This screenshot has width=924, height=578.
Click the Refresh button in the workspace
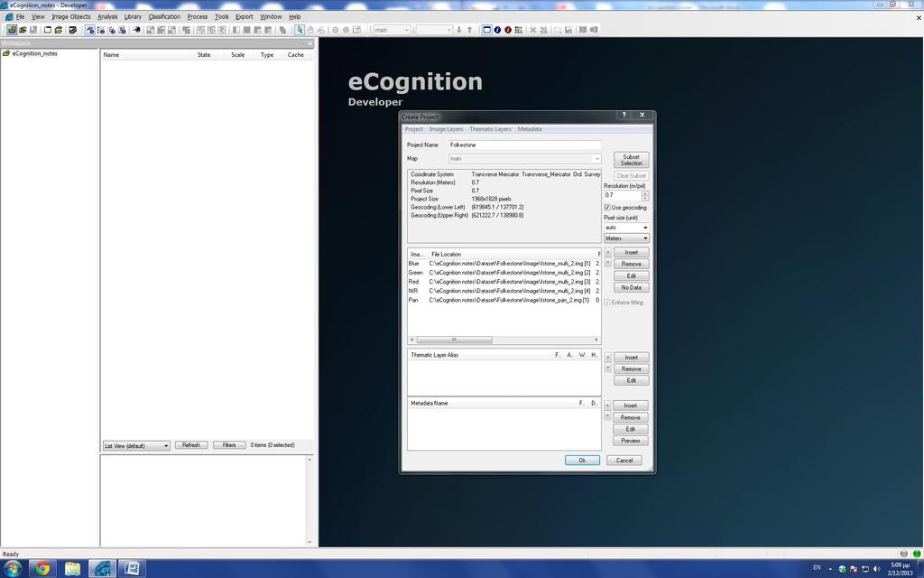tap(191, 445)
